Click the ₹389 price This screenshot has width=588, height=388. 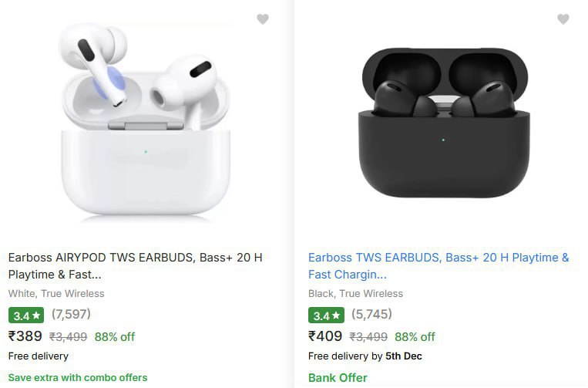click(25, 336)
